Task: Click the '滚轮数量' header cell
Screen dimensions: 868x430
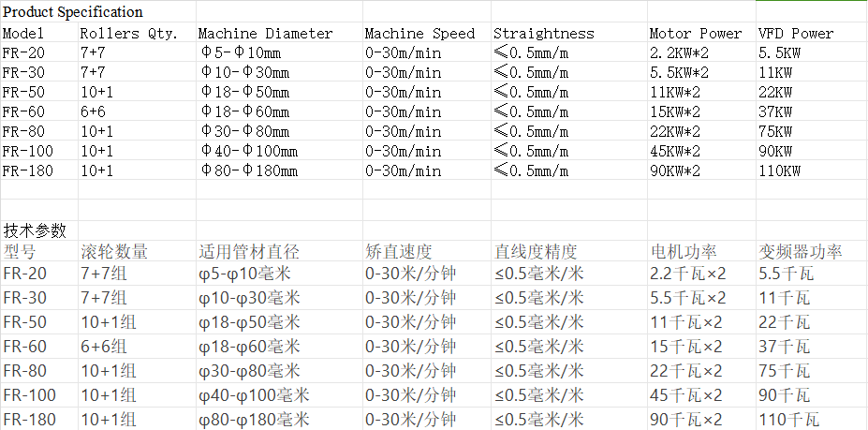Action: coord(114,252)
